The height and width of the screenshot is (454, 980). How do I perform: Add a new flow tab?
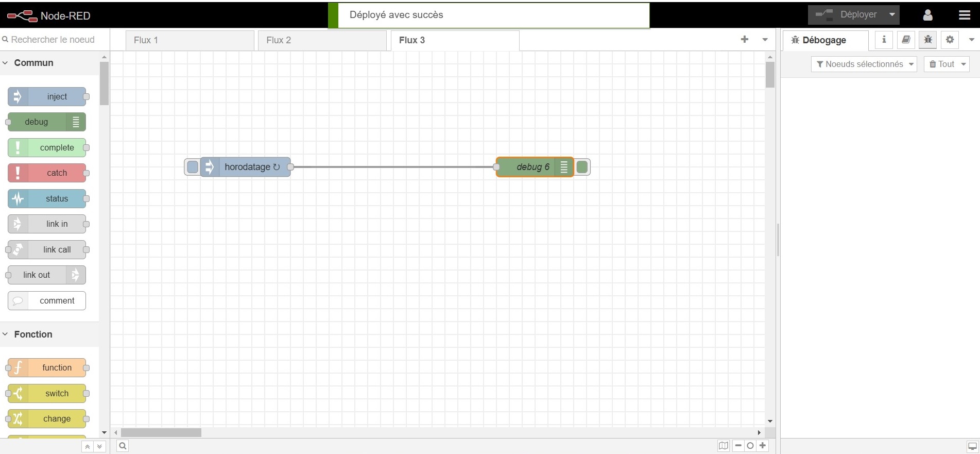tap(744, 40)
